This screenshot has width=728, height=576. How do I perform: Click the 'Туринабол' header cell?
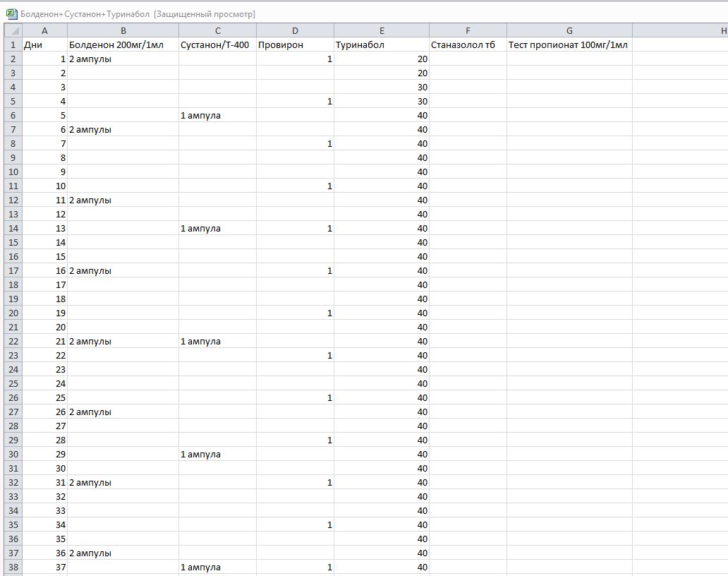click(x=381, y=44)
